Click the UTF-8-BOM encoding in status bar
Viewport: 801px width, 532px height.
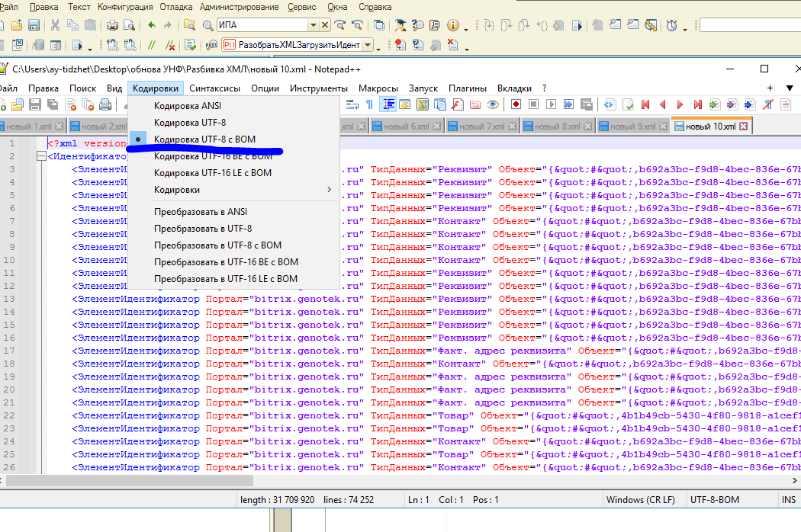pyautogui.click(x=714, y=500)
